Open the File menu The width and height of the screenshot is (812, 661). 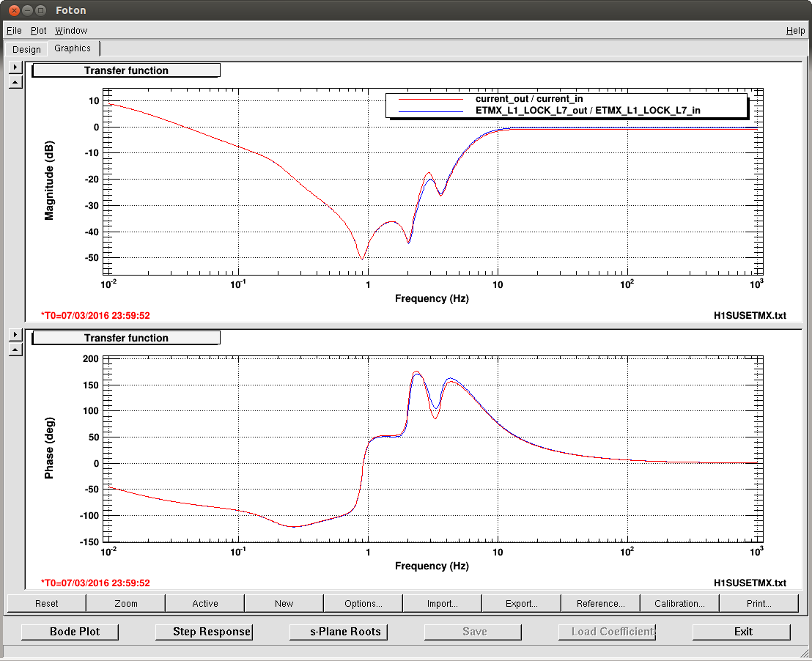pyautogui.click(x=14, y=31)
